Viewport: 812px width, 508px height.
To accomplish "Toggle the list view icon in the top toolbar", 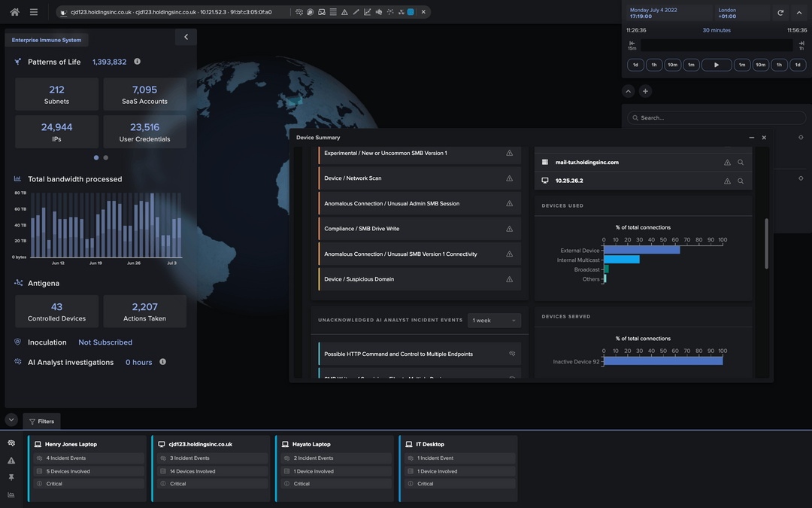I will (333, 12).
